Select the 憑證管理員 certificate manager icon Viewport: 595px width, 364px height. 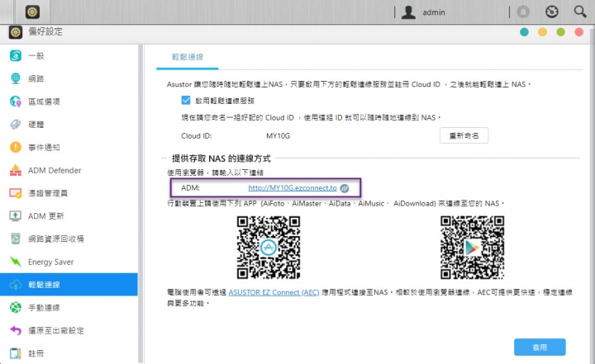(16, 193)
